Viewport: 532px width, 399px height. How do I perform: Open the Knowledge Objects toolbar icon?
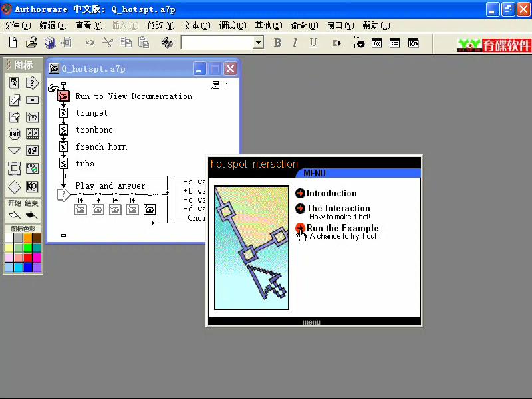413,43
